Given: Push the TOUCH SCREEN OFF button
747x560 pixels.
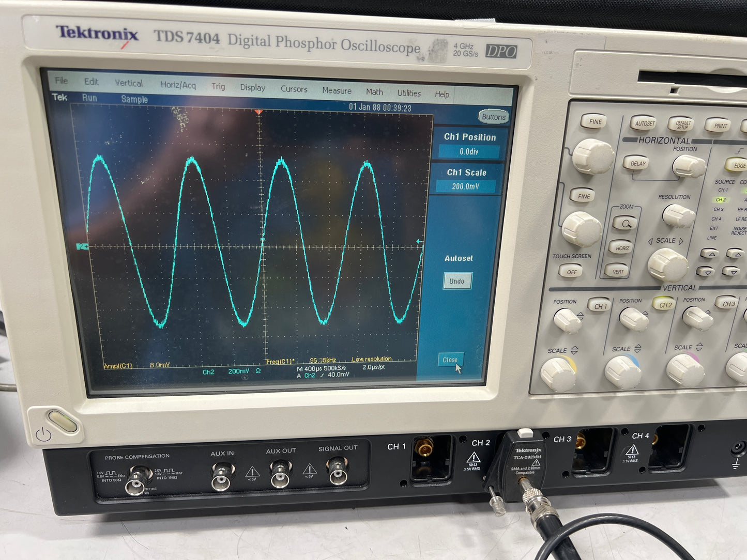Looking at the screenshot, I should (x=571, y=271).
